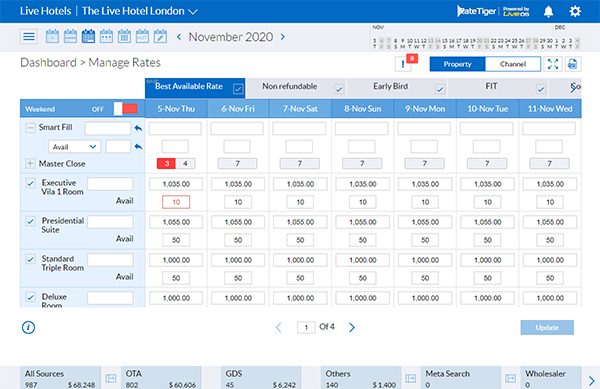Expand icon between Meta Search and Wholesaler

[x=510, y=378]
